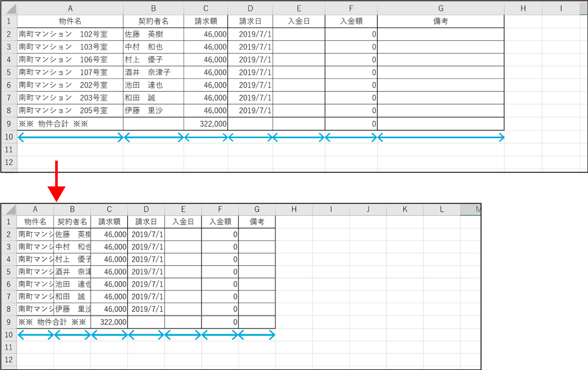Screen dimensions: 588x370
Task: Click 46,000 in row 5 of upper sheet
Action: click(x=206, y=72)
